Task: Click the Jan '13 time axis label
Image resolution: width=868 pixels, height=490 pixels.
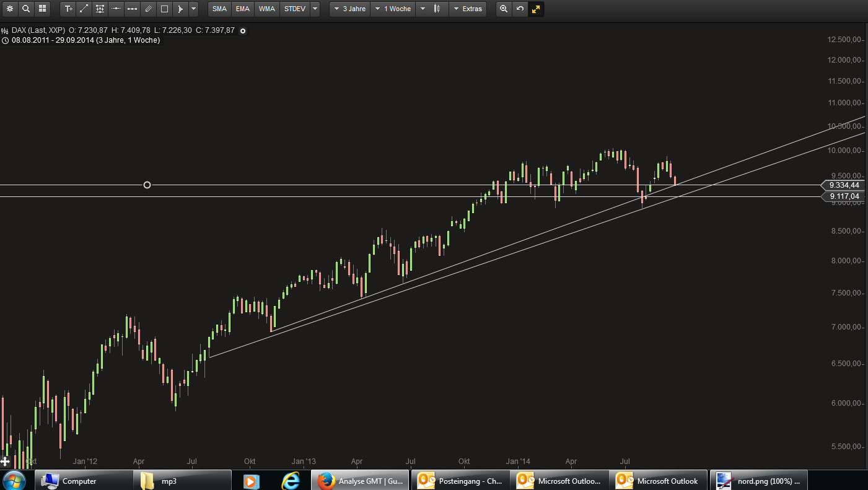Action: pyautogui.click(x=304, y=462)
